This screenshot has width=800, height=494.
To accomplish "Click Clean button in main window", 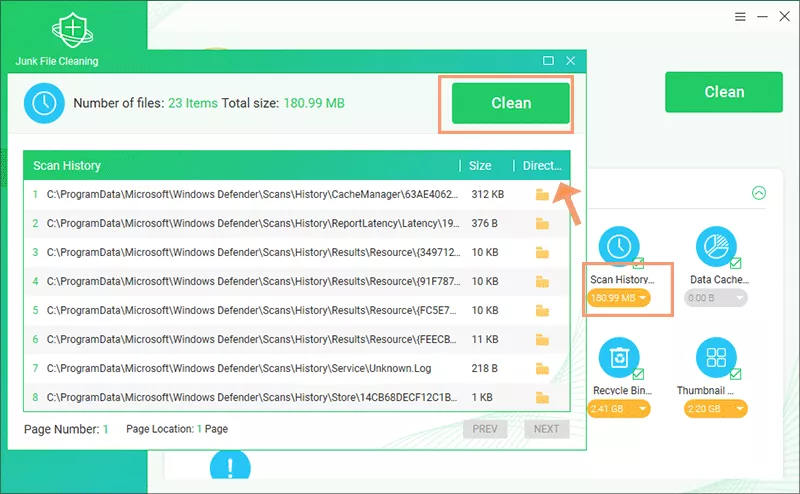I will point(723,92).
